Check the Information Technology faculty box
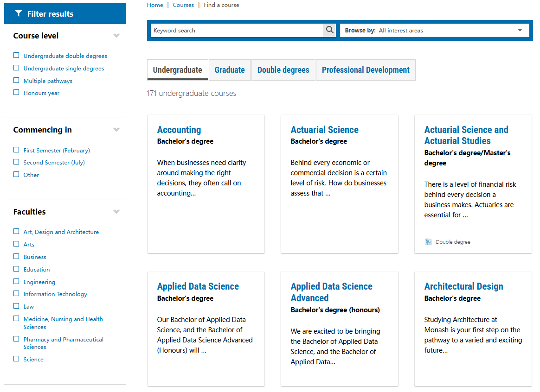 coord(16,294)
